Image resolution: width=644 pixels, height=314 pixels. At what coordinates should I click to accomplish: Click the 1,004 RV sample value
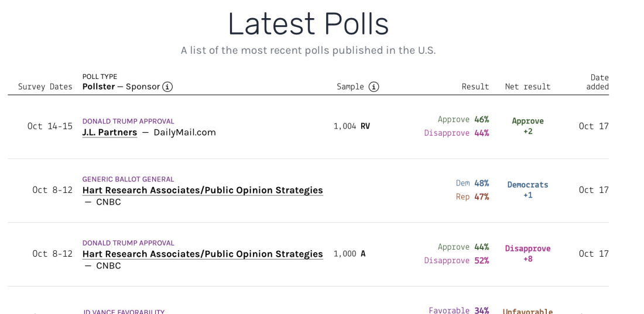click(x=352, y=126)
